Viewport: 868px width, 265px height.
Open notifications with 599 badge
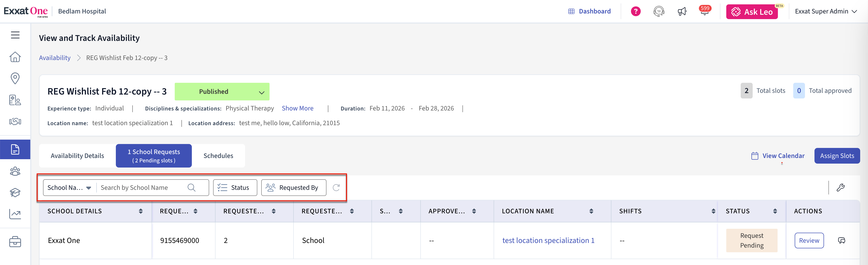coord(705,12)
